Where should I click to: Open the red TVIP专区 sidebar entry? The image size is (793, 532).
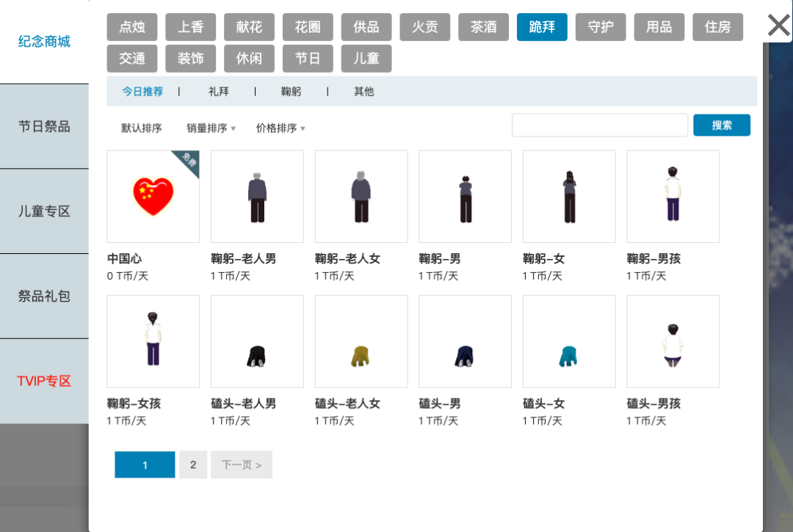[x=45, y=381]
